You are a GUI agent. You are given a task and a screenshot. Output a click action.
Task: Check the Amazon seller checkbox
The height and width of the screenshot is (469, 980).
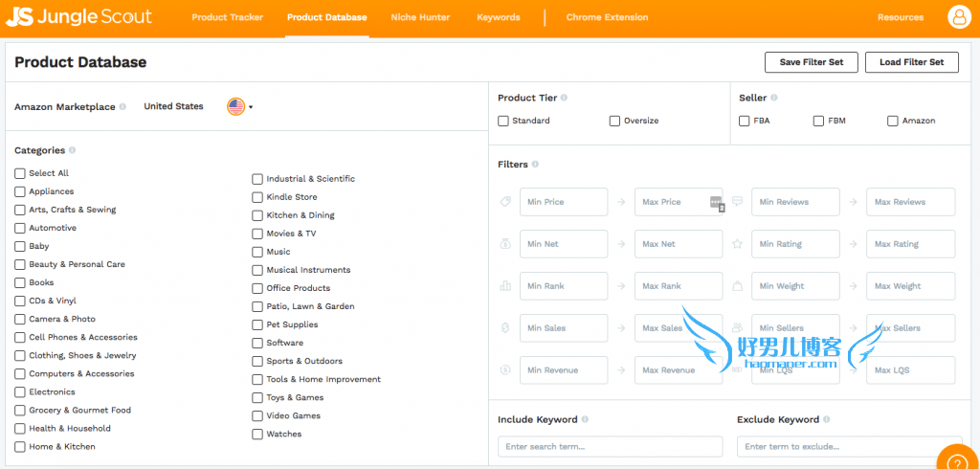(x=893, y=121)
